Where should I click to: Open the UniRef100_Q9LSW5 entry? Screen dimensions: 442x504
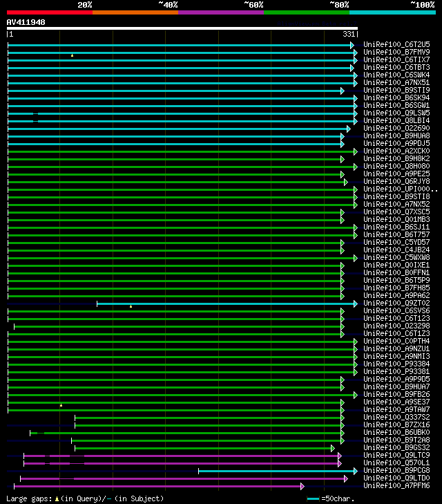[396, 113]
